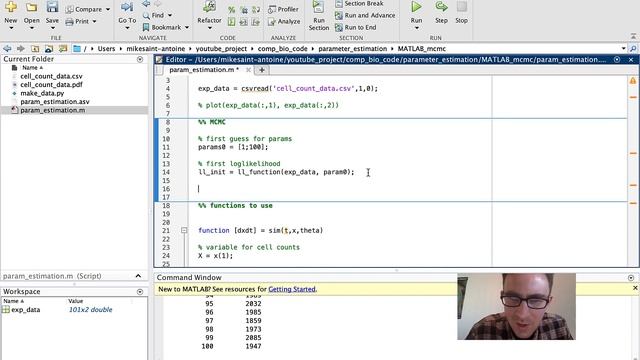The height and width of the screenshot is (360, 640).
Task: Select param_estimation.asv in Current Folder
Action: 55,102
